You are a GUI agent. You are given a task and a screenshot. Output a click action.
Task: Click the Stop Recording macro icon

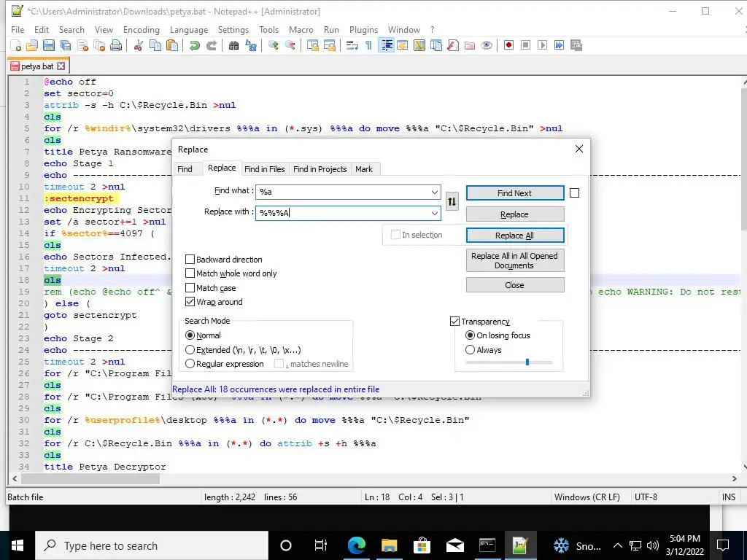pyautogui.click(x=525, y=45)
